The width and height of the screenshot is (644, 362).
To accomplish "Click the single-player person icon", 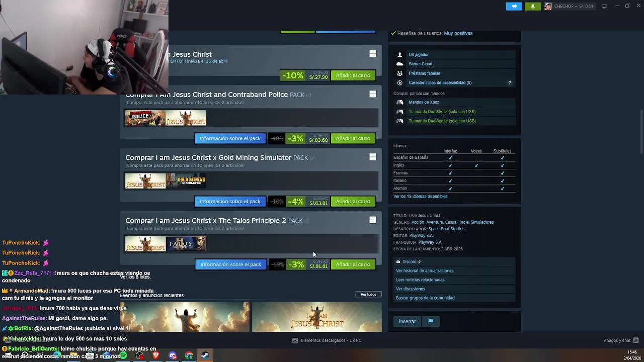I will (399, 54).
